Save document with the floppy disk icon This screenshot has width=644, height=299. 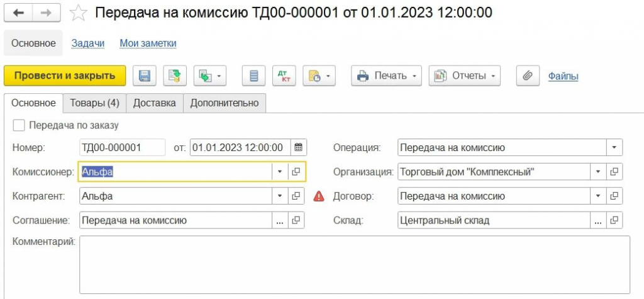[x=144, y=76]
